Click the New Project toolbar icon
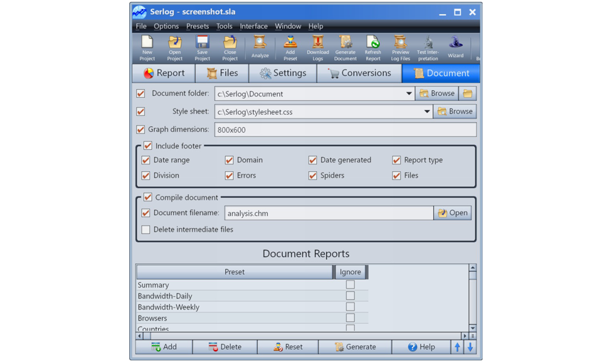 [147, 48]
